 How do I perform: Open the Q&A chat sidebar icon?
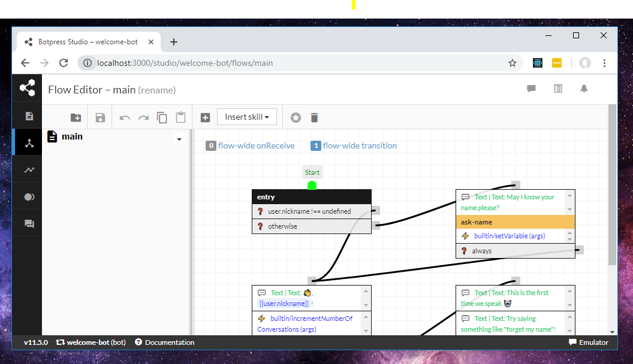[x=29, y=224]
